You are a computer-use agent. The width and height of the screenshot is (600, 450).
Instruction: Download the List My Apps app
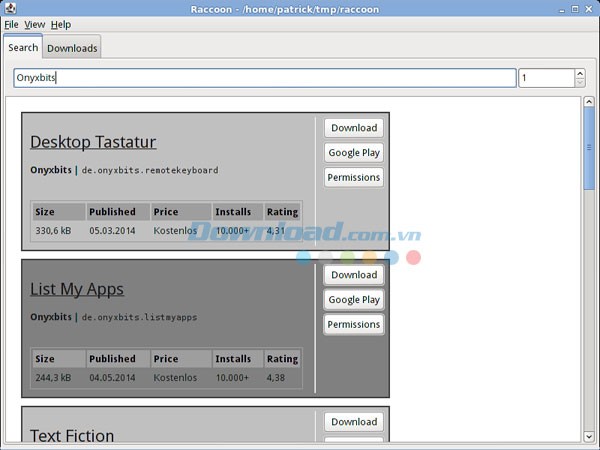pos(354,275)
